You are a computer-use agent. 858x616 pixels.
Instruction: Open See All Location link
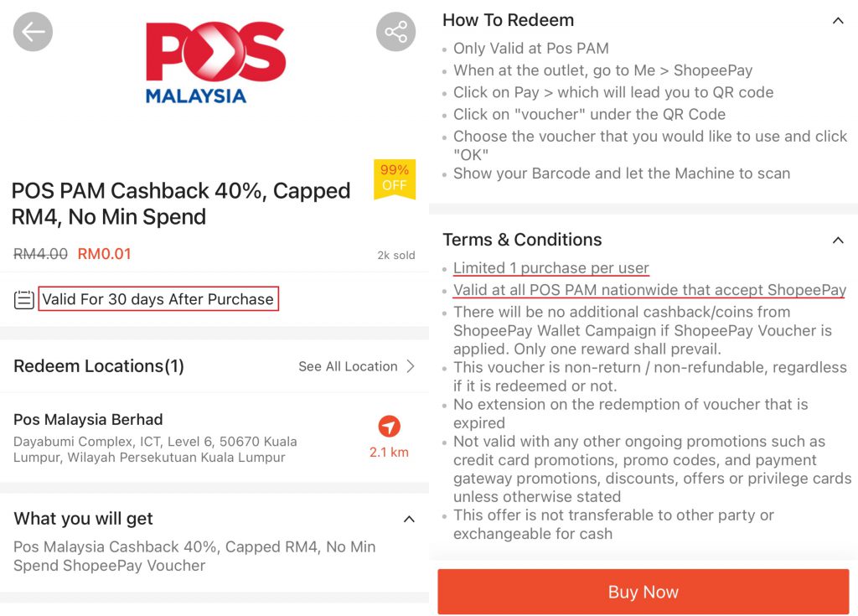click(348, 366)
